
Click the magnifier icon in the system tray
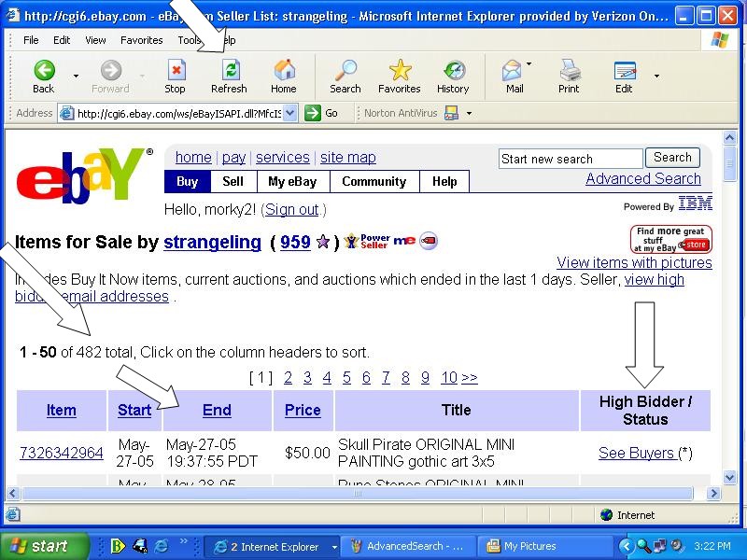644,546
